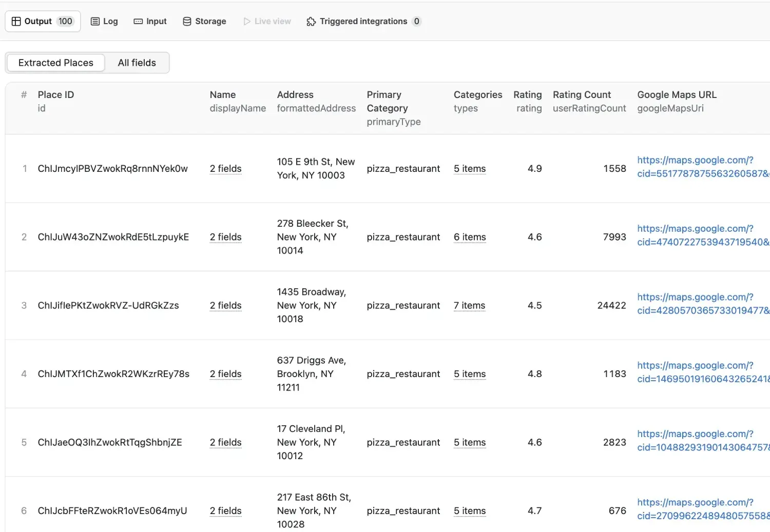Click the Log document icon
770x532 pixels.
[95, 21]
